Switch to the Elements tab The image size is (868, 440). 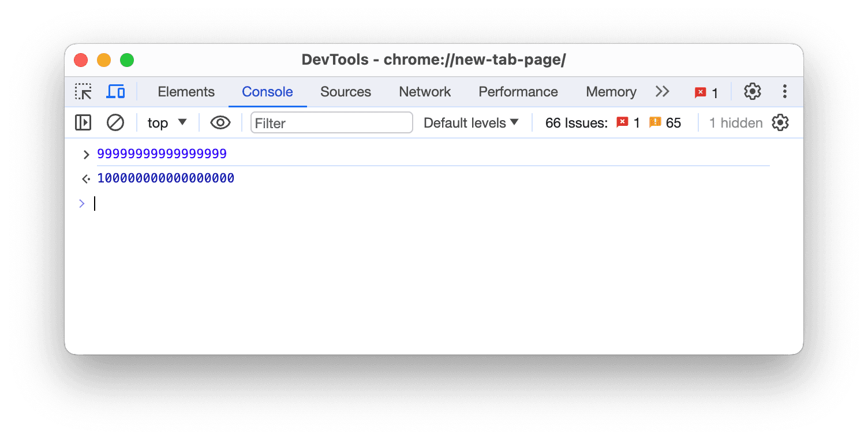pyautogui.click(x=186, y=92)
